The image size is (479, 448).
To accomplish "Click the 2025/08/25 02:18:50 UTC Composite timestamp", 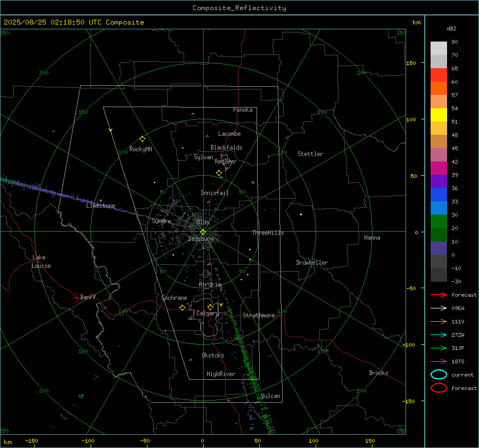I will 73,22.
